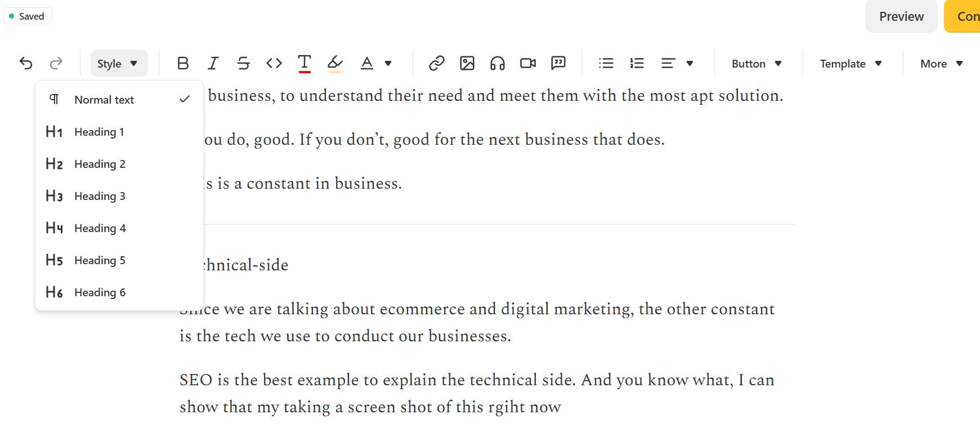Click the line ending 'most apt solution.'

click(x=495, y=96)
